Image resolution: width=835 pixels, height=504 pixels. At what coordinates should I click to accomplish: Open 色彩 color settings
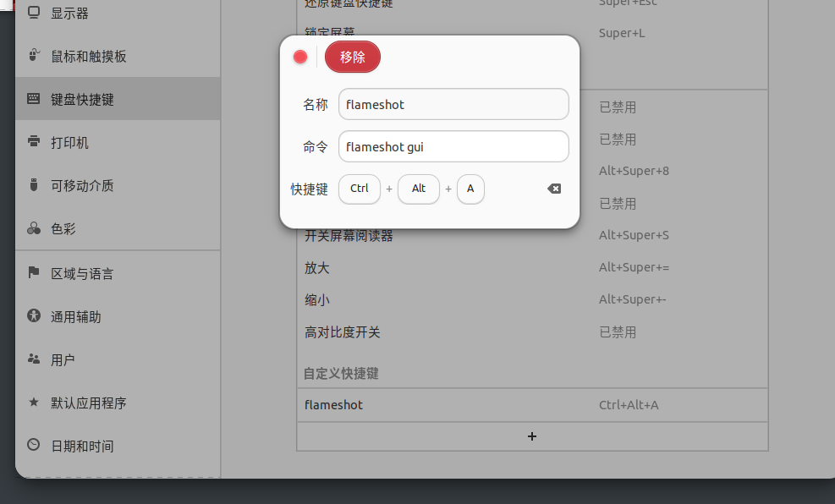point(118,228)
